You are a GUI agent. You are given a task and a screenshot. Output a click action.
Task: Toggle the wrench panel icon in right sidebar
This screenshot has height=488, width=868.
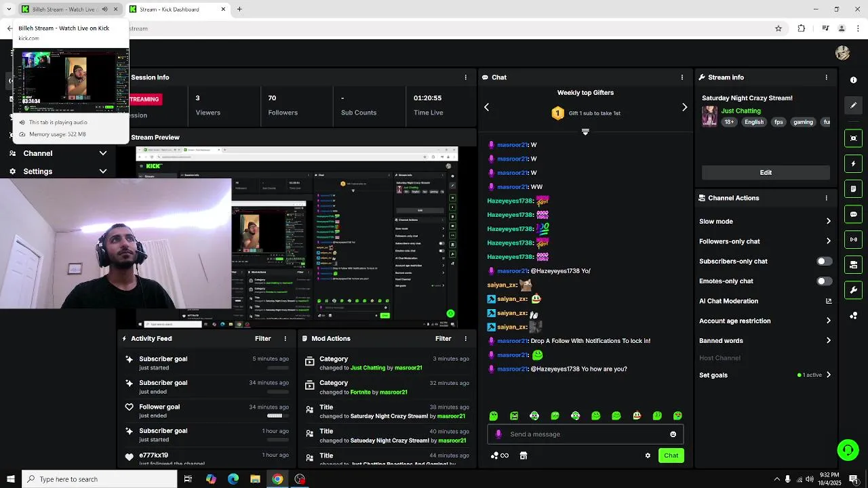853,290
